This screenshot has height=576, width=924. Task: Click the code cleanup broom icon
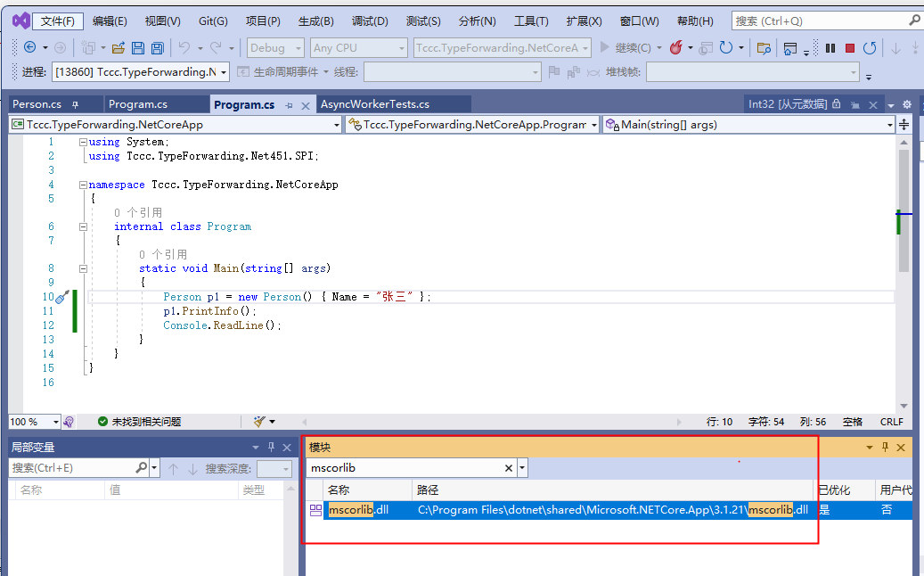pyautogui.click(x=259, y=422)
